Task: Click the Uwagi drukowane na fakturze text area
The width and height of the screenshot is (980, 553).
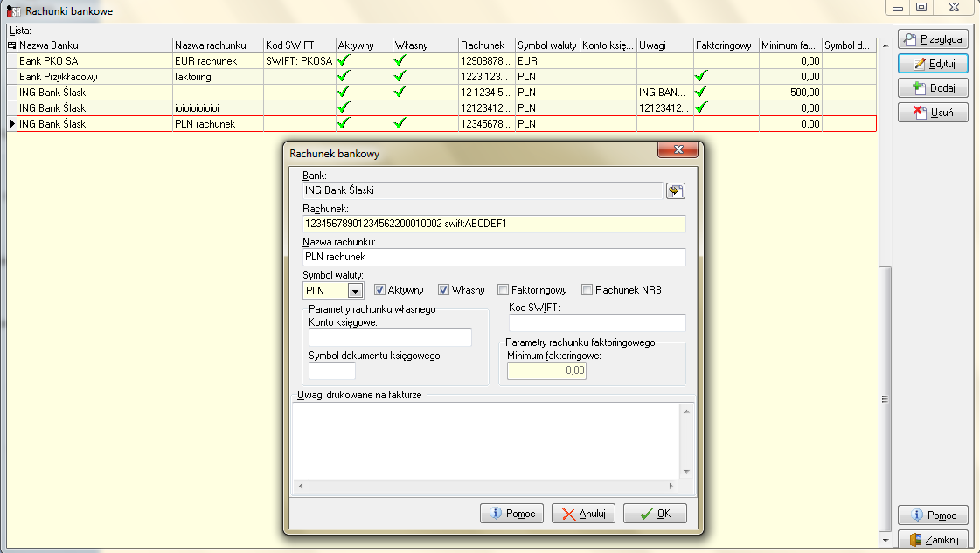Action: 486,441
